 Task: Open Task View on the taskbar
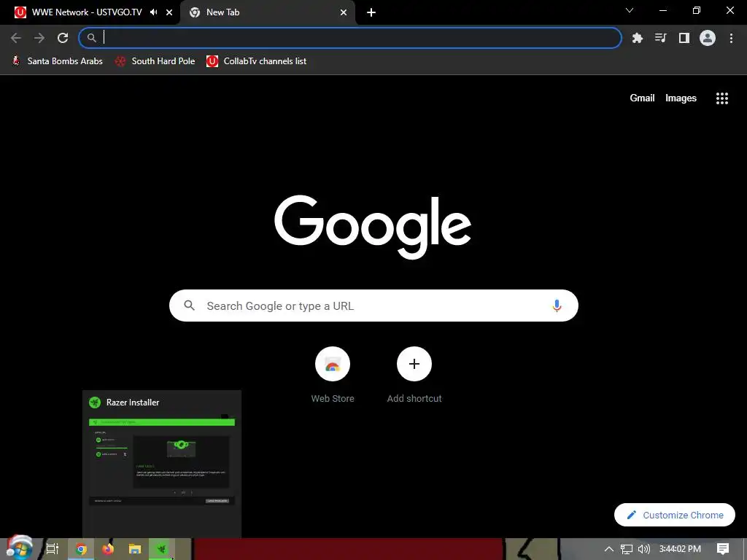click(x=52, y=549)
